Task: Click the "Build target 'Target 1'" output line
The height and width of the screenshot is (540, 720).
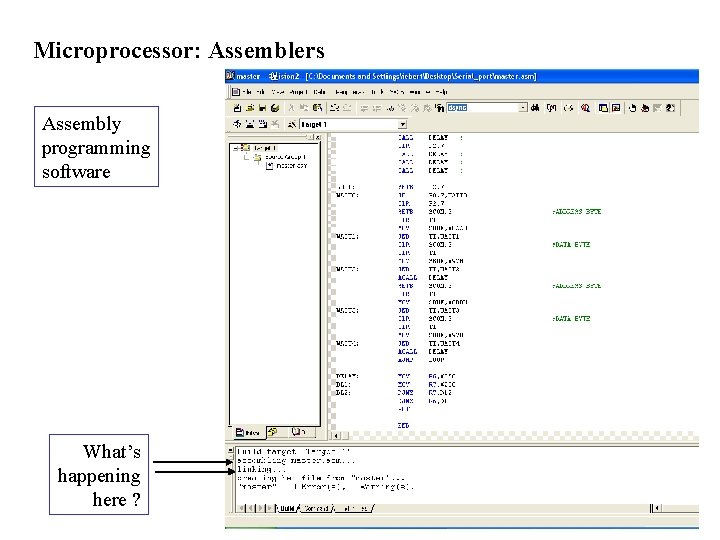Action: [x=294, y=452]
